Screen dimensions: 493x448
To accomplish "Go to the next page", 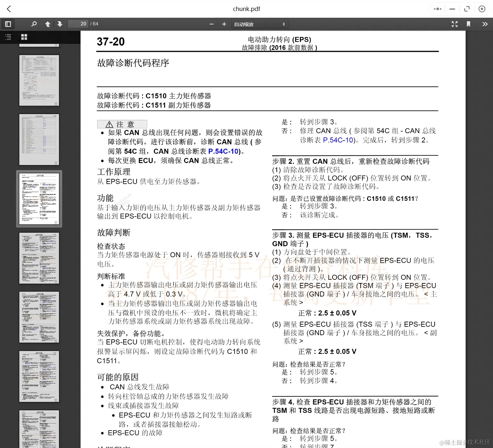I will pos(60,24).
